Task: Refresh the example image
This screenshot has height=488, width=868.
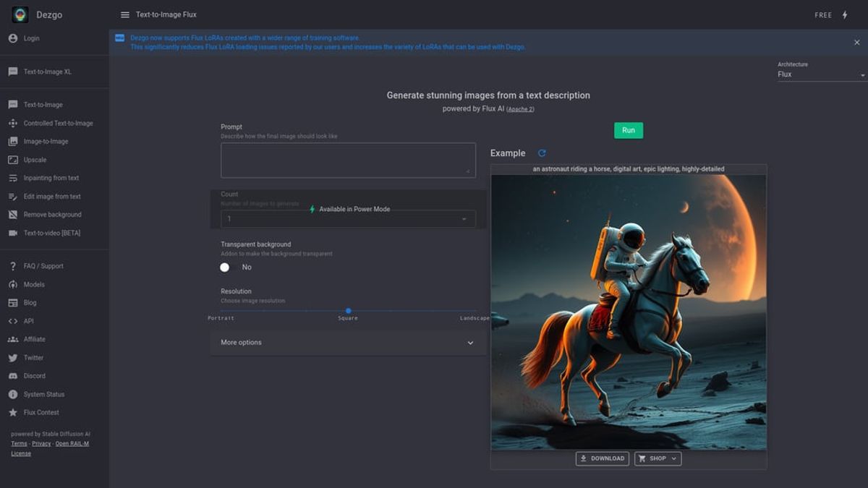Action: point(542,153)
